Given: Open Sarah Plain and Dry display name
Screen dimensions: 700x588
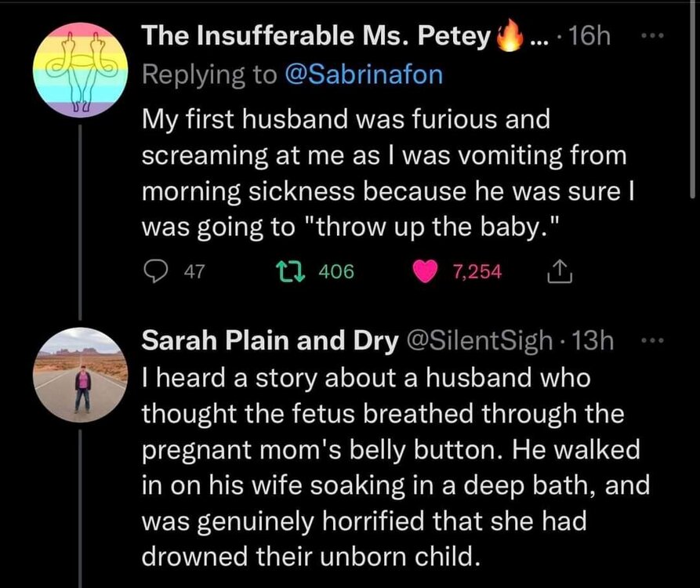Looking at the screenshot, I should pyautogui.click(x=268, y=340).
